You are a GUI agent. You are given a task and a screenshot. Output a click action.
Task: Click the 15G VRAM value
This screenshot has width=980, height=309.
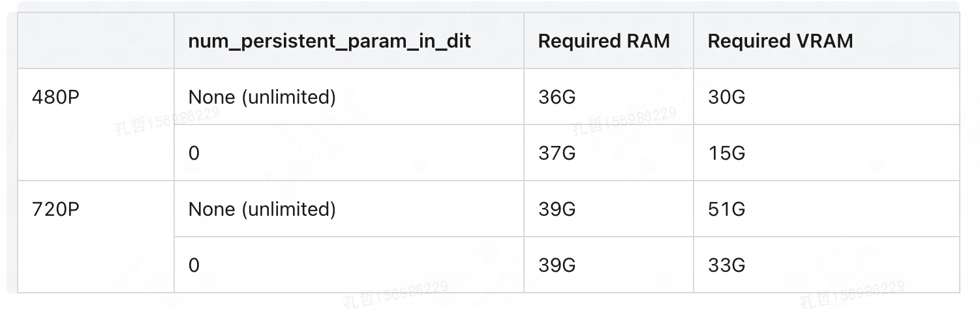click(726, 153)
